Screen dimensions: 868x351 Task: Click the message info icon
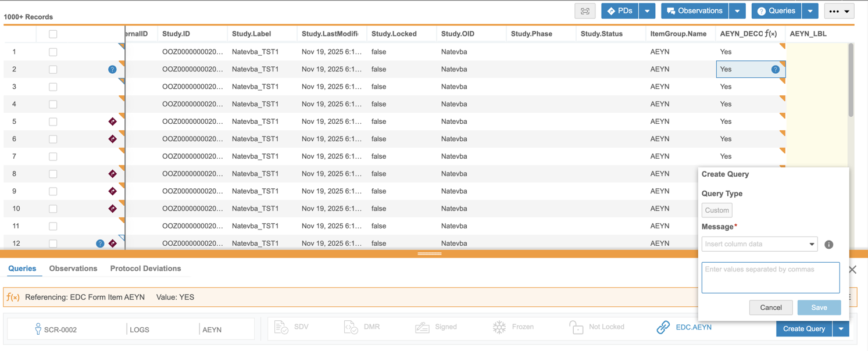829,245
